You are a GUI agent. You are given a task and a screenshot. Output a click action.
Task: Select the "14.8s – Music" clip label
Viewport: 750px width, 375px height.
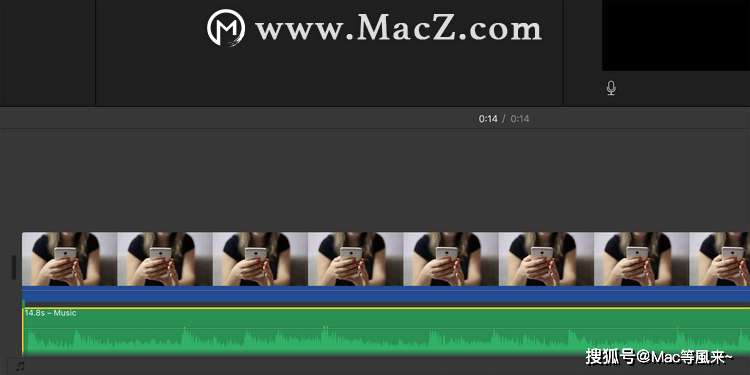point(51,313)
